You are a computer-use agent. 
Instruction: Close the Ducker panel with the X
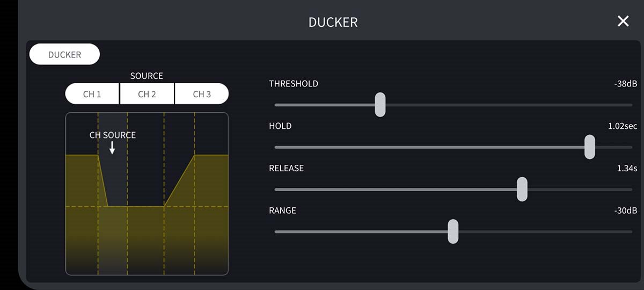pyautogui.click(x=623, y=21)
